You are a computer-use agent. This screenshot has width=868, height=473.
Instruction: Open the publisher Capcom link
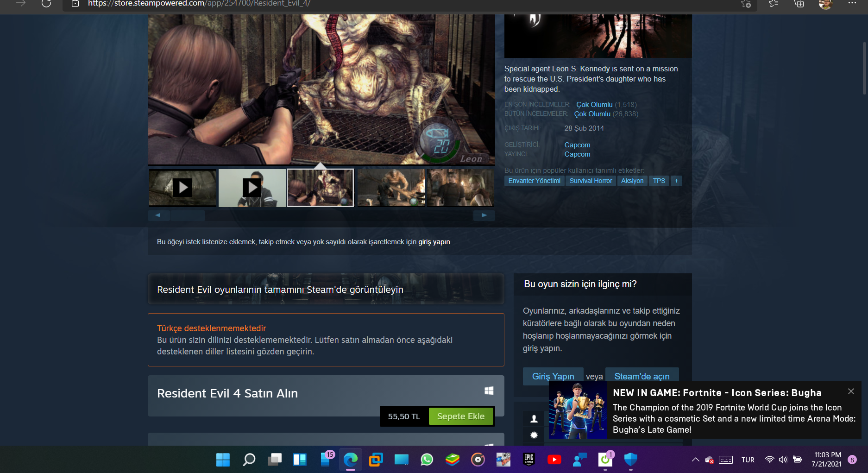point(577,154)
